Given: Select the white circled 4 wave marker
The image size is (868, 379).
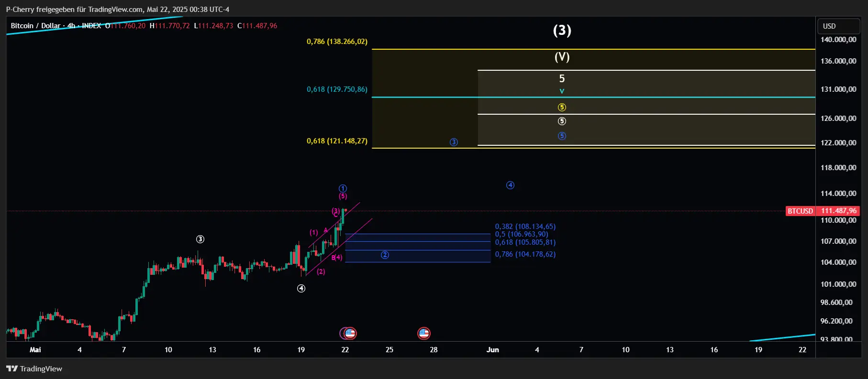Looking at the screenshot, I should pos(301,288).
